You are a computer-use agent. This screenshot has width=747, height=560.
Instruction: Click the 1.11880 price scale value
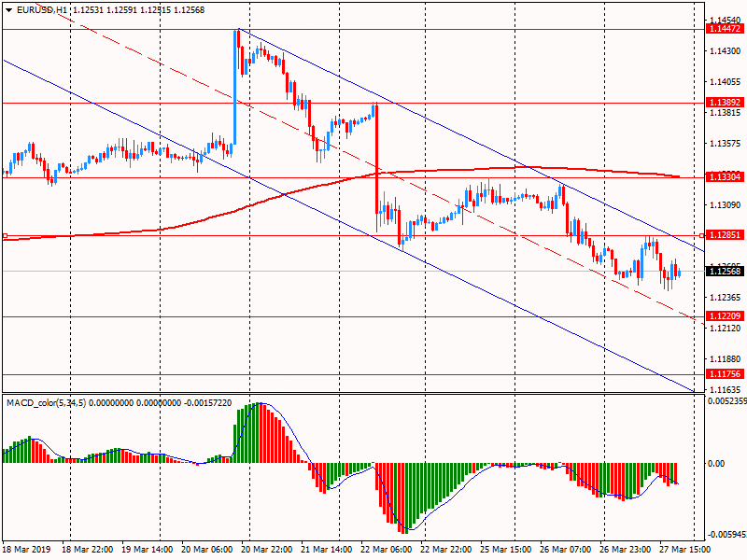726,359
